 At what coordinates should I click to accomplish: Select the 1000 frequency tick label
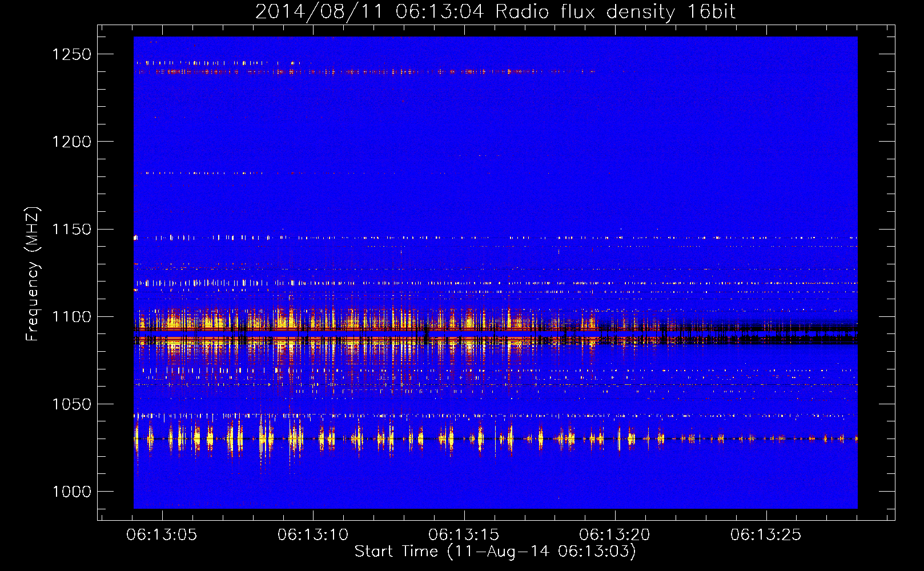(x=71, y=492)
